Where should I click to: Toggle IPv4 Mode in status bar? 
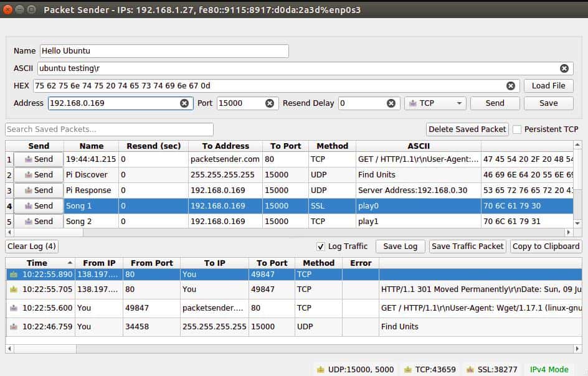coord(549,370)
